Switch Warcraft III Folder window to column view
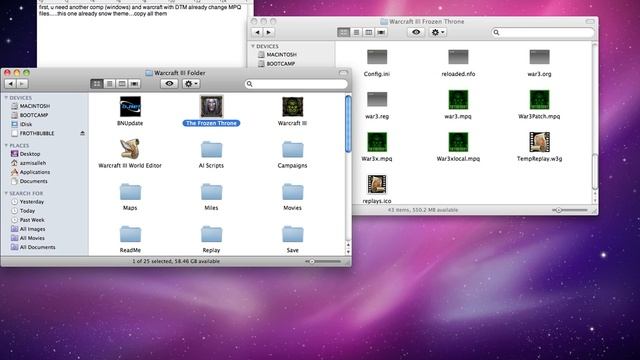Viewport: 640px width, 360px height. [122, 84]
